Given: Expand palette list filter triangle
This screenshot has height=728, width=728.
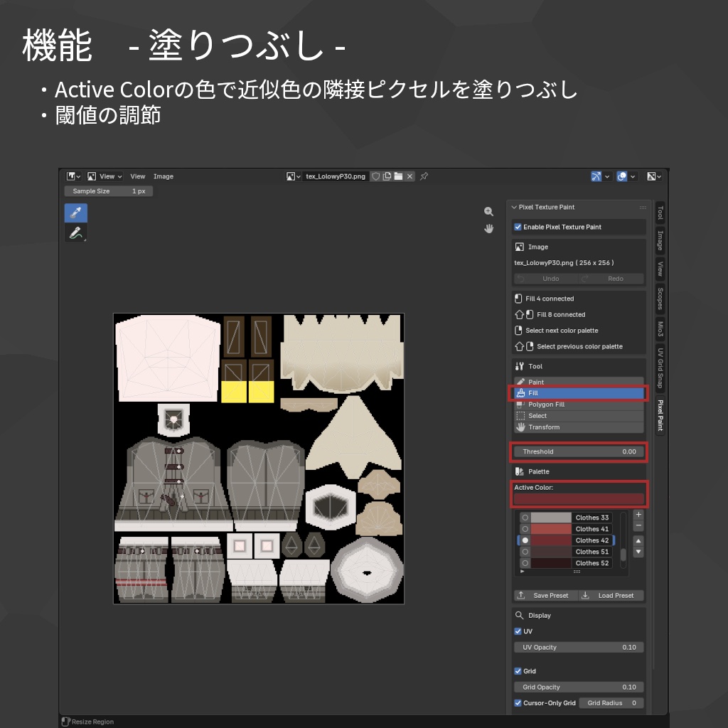Looking at the screenshot, I should tap(523, 572).
